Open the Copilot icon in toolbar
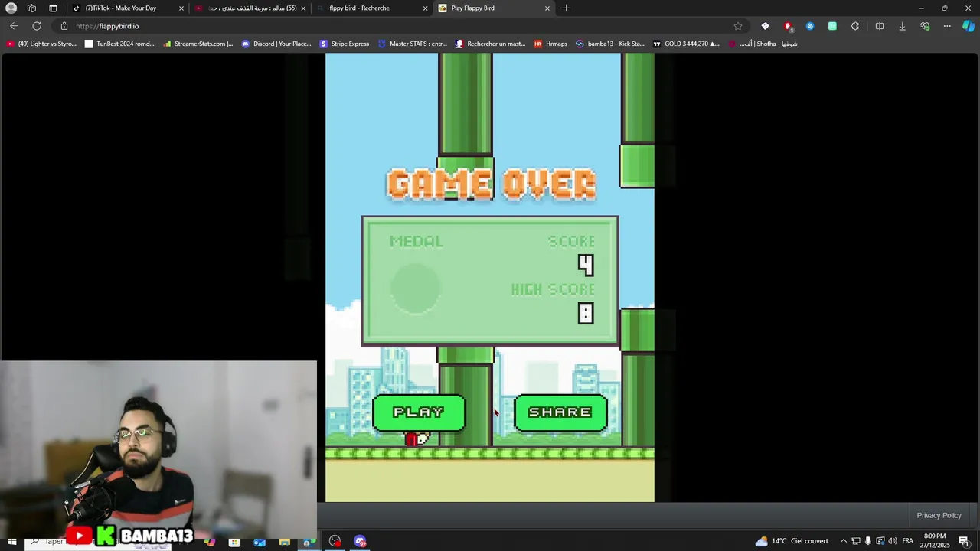 [x=969, y=26]
